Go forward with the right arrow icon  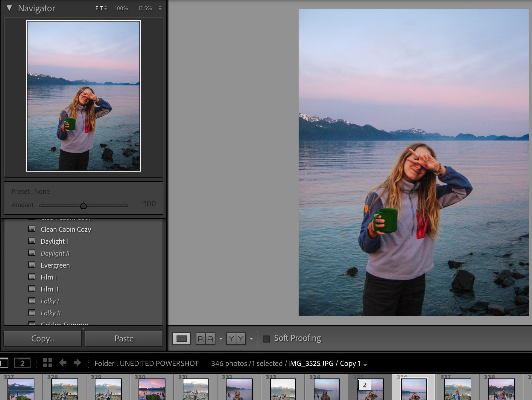pos(77,363)
